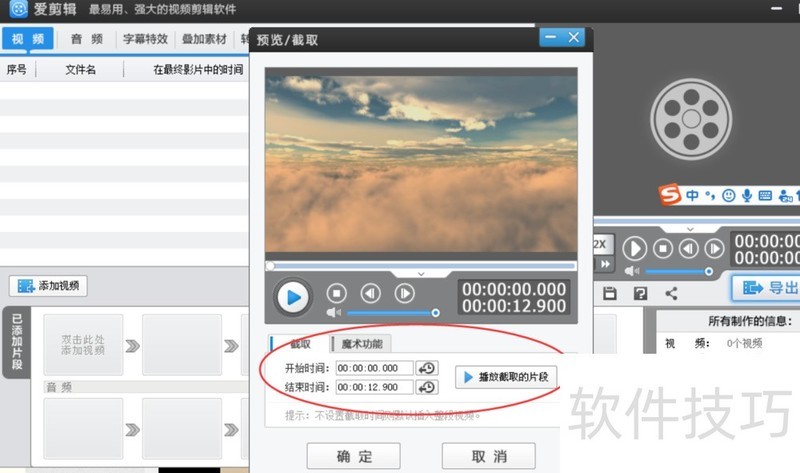The height and width of the screenshot is (473, 800).
Task: Stop playback in the main window player
Action: tap(663, 249)
